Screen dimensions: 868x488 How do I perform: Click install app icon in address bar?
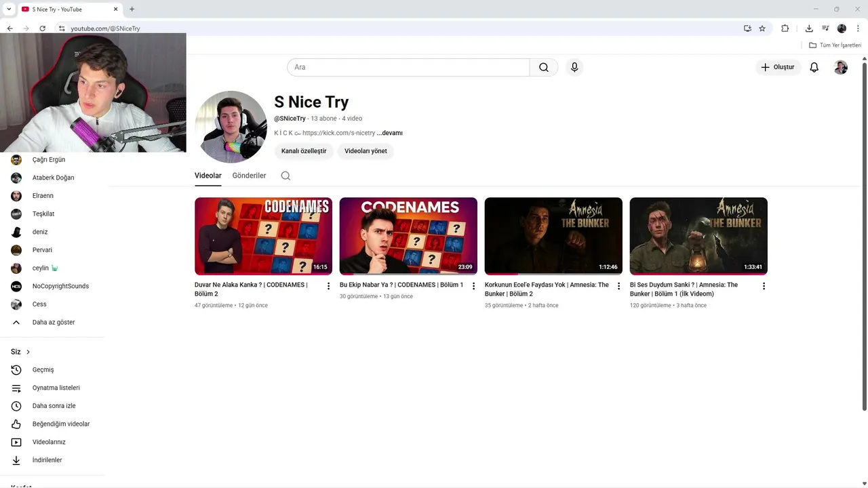[747, 28]
